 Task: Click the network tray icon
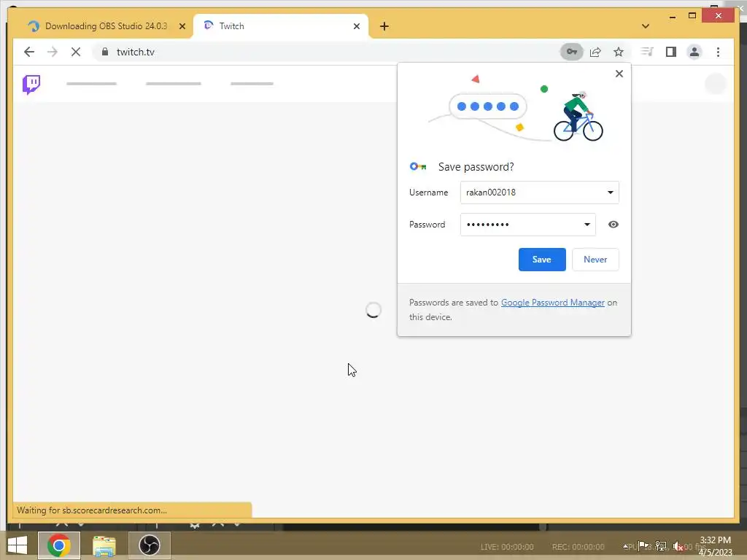point(661,545)
